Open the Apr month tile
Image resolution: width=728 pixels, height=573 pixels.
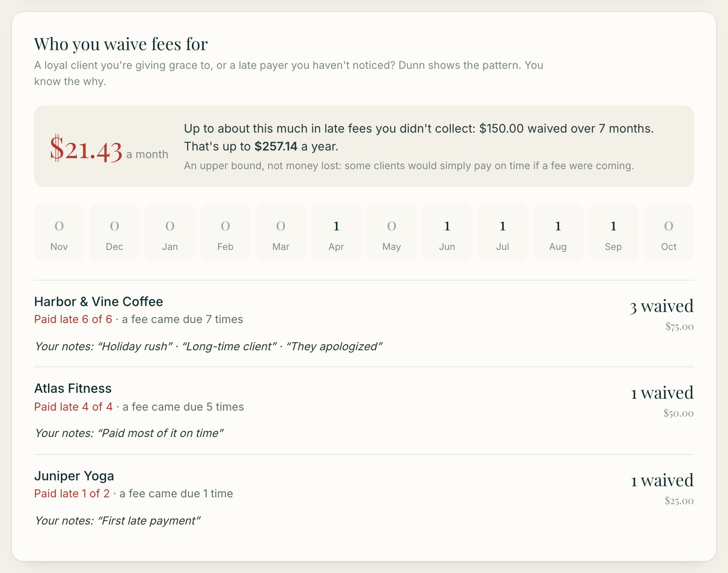(x=336, y=233)
